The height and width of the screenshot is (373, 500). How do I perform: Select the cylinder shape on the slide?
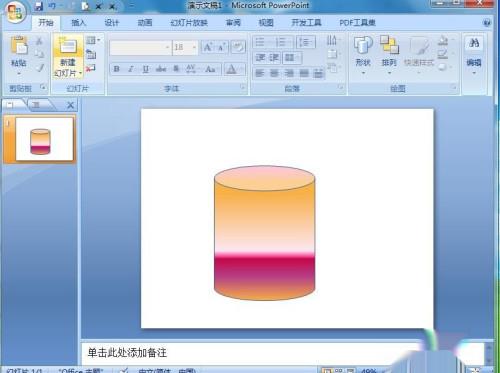264,233
